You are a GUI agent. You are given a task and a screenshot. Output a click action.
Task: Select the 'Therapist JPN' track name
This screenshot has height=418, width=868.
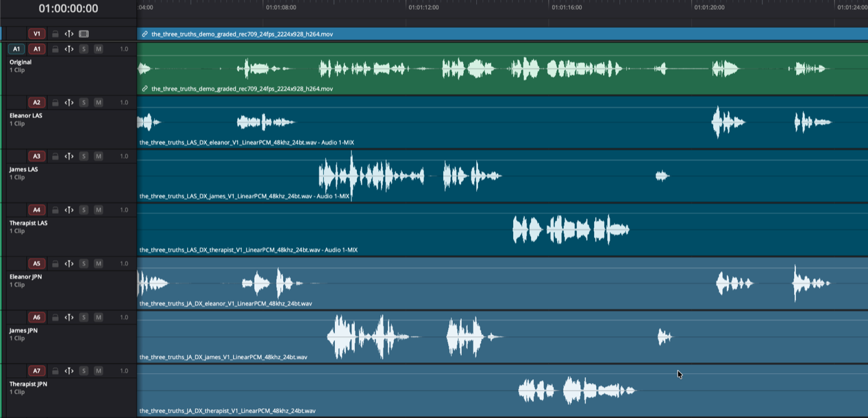coord(29,384)
